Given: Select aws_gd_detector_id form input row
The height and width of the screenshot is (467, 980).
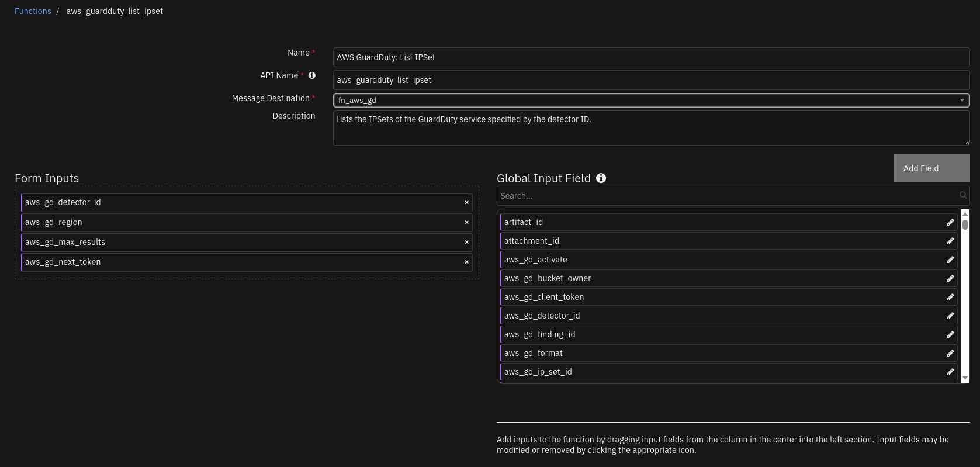Looking at the screenshot, I should [x=247, y=202].
